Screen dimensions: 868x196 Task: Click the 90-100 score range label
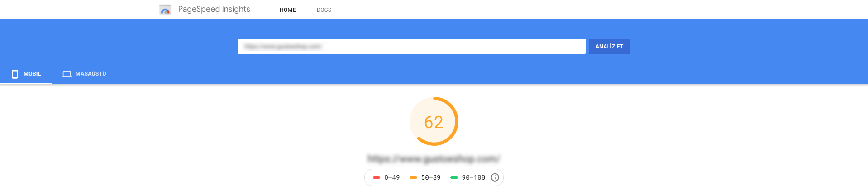click(473, 177)
